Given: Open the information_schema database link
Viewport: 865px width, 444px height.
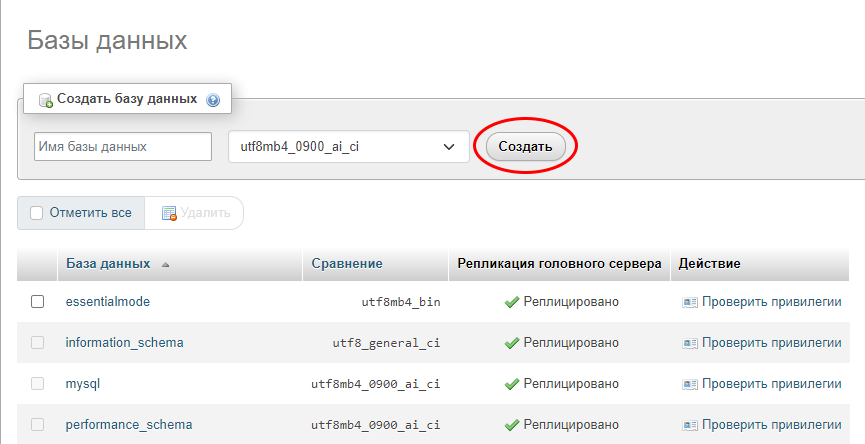Looking at the screenshot, I should pyautogui.click(x=124, y=343).
